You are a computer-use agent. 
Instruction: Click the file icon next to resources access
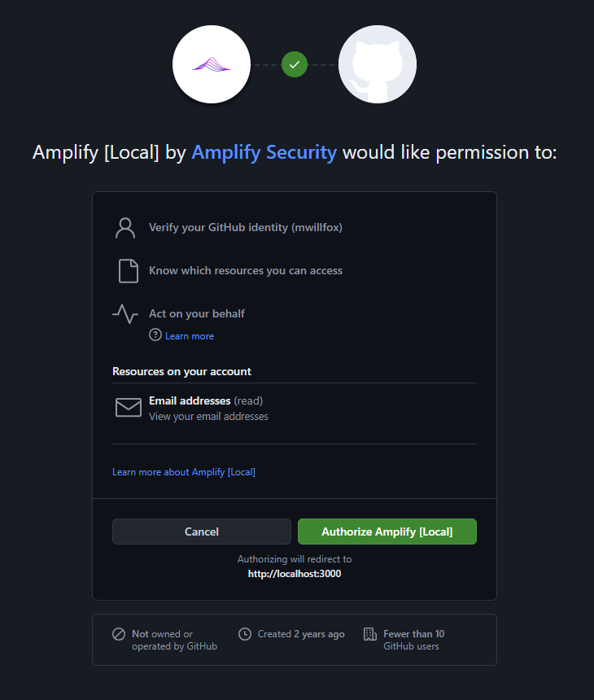pyautogui.click(x=128, y=270)
